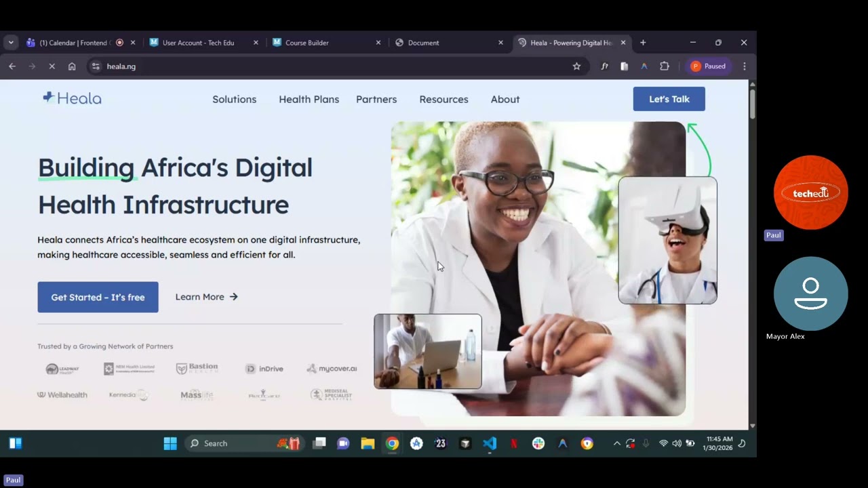Stop loading the heala.ng page
Screen dimensions: 868x488
(52, 66)
